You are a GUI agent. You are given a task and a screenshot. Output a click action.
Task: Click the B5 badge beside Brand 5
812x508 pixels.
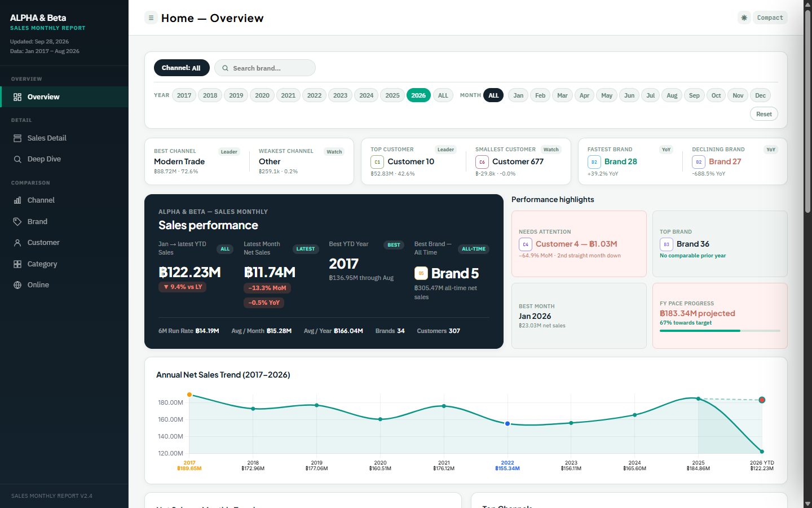[x=421, y=273]
